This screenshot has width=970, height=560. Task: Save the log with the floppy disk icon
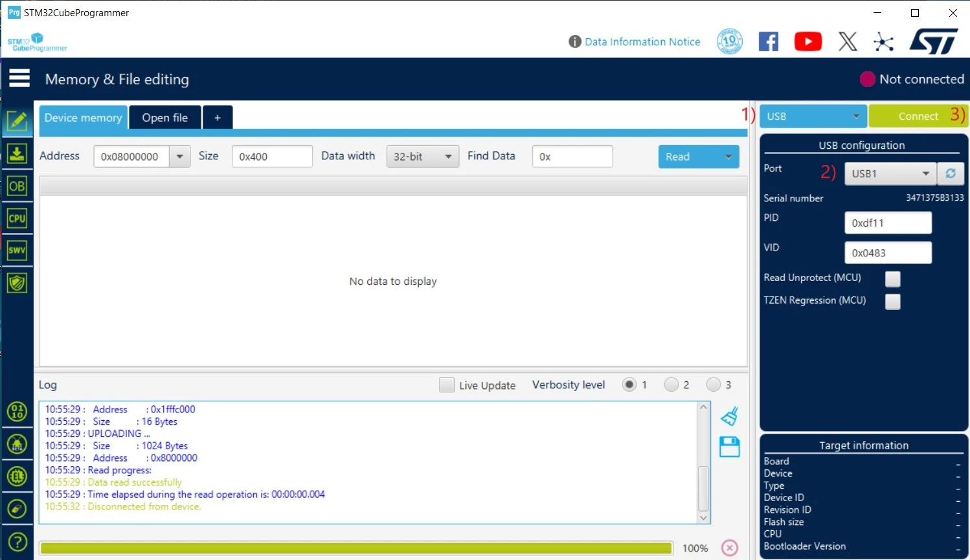(x=730, y=447)
